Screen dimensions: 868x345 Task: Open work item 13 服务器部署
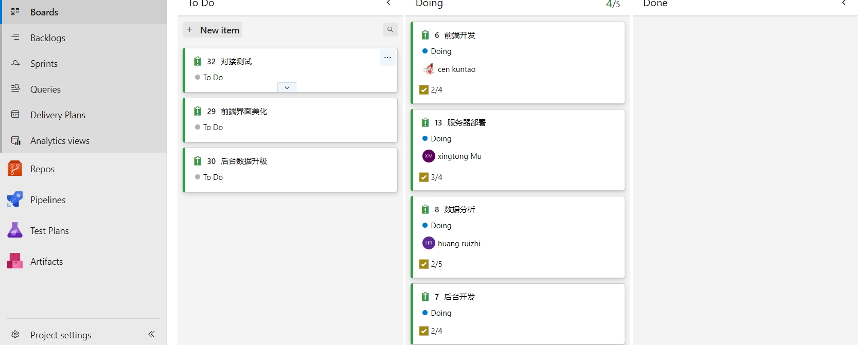click(x=466, y=122)
